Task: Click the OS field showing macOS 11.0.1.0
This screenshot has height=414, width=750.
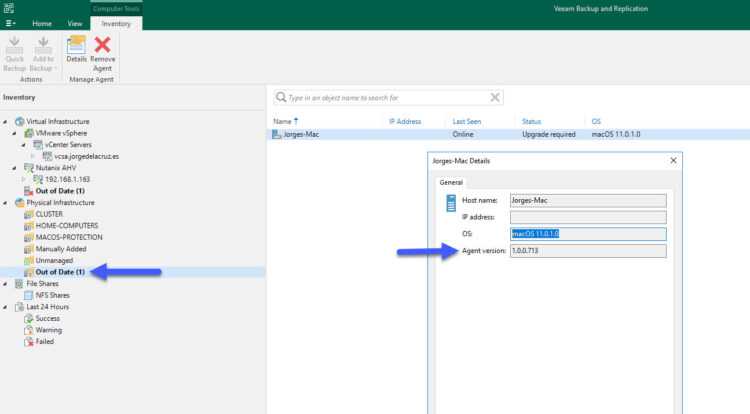Action: coord(588,234)
